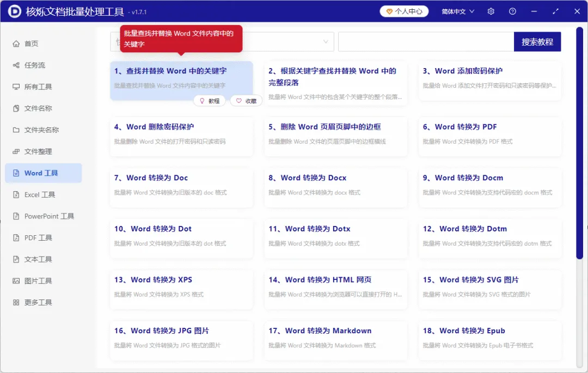The image size is (588, 373).
Task: Open card 8 Word 转换为 Docx
Action: tap(335, 187)
